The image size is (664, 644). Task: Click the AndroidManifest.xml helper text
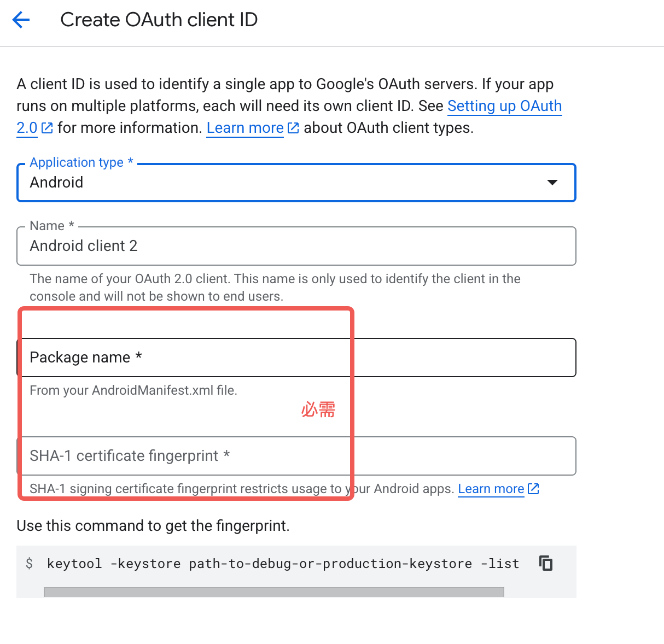point(133,390)
